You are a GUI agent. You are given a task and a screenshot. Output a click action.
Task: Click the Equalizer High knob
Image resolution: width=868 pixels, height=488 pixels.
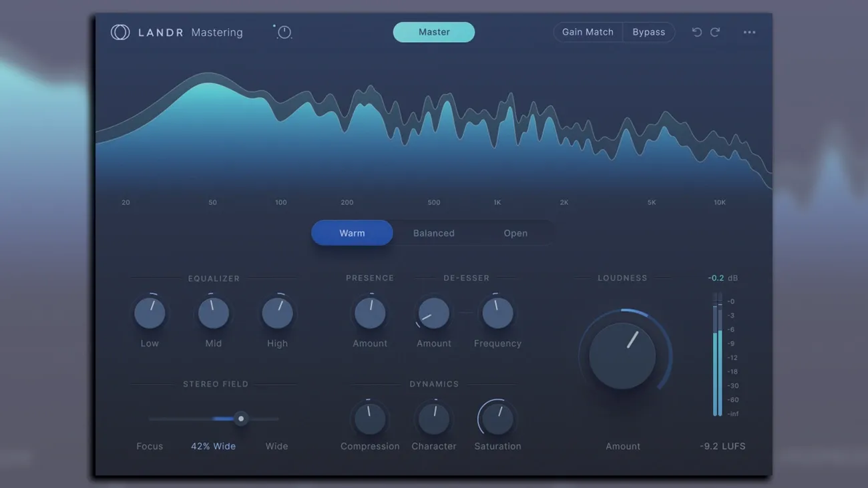coord(277,312)
